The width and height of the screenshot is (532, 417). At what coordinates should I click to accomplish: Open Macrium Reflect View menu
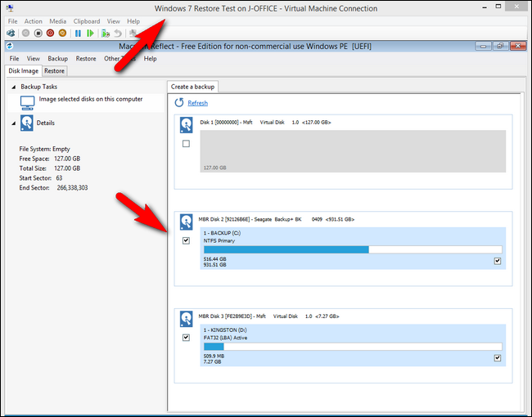click(34, 59)
